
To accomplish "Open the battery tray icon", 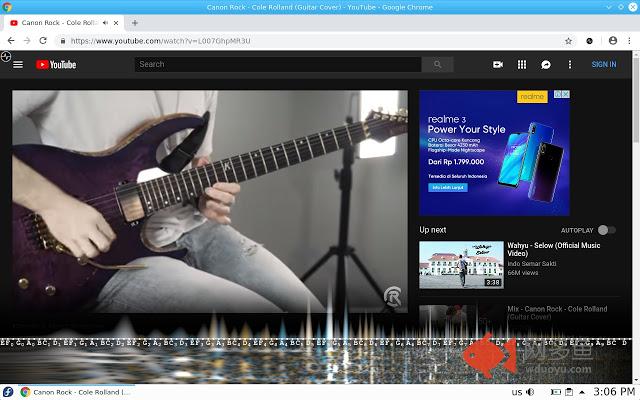I will 556,392.
